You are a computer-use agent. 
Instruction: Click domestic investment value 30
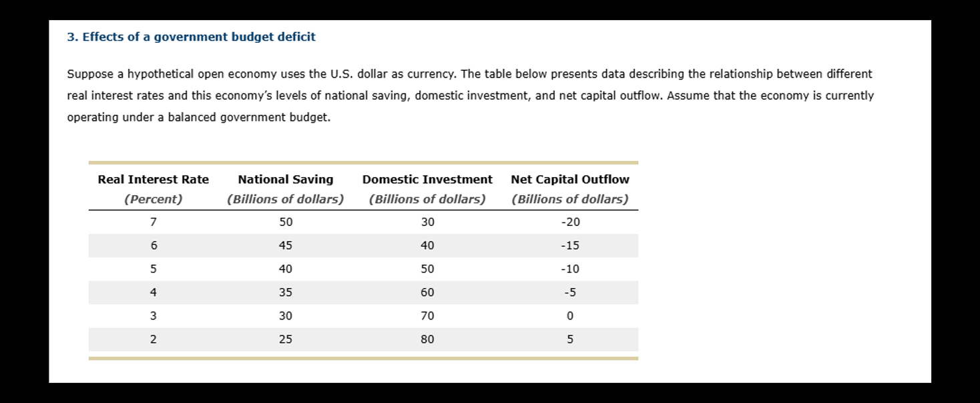[x=427, y=222]
